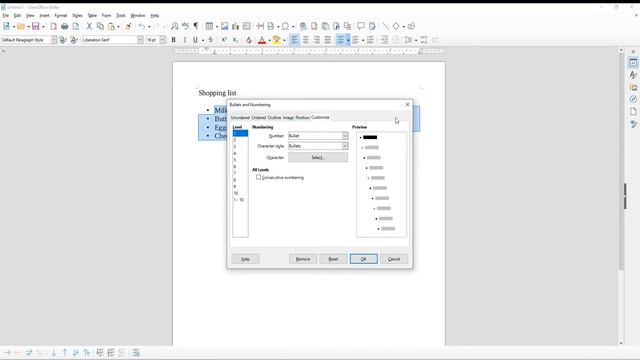Click the Insert Chart icon
Screen dimensions: 640x360
pos(236,26)
